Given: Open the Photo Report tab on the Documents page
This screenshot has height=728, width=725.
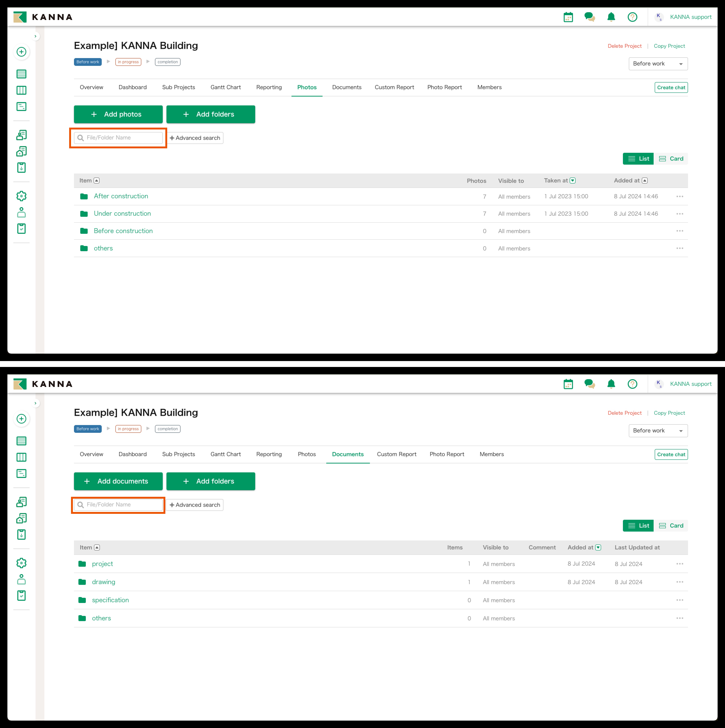Looking at the screenshot, I should click(x=446, y=454).
